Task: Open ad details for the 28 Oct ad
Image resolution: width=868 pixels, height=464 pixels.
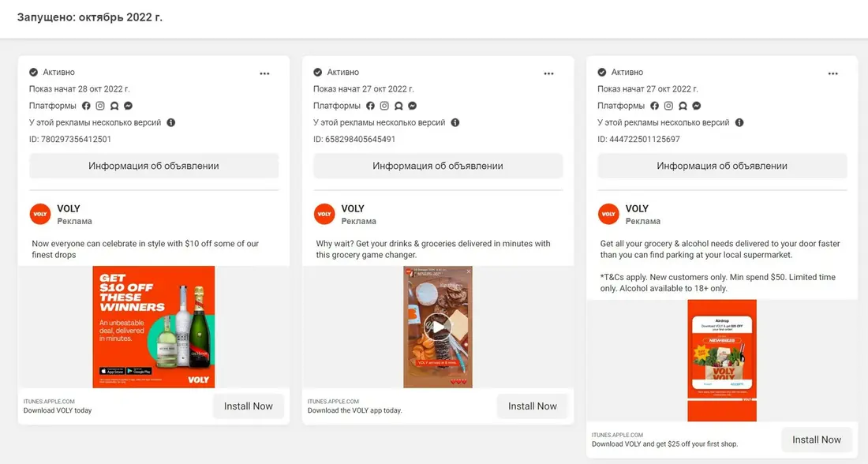Action: point(154,166)
